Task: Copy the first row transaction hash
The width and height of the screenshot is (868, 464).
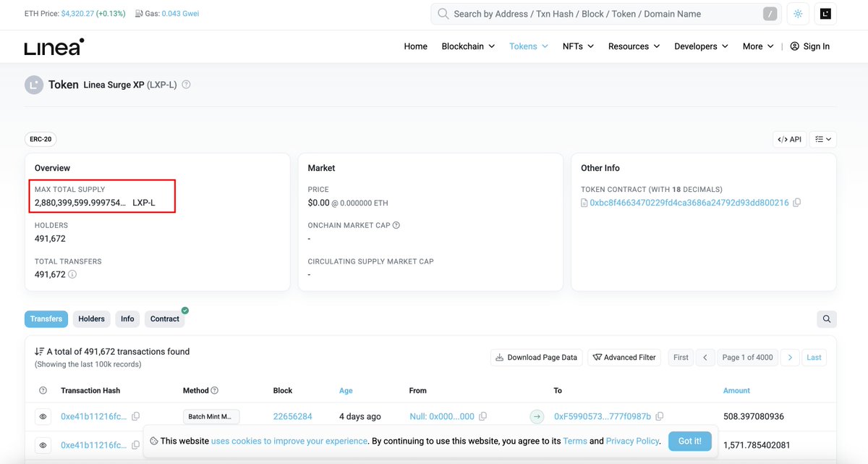Action: coord(135,416)
